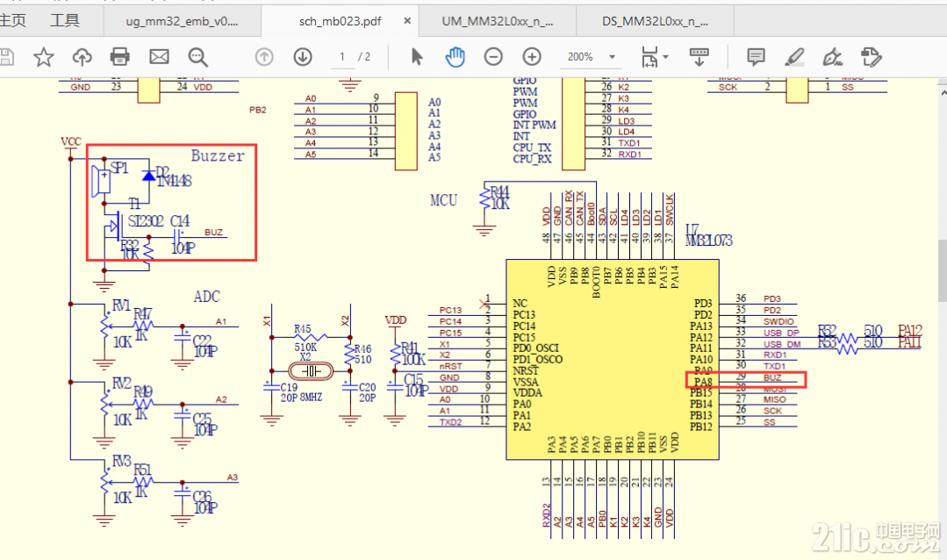Screen dimensions: 947x560
Task: Click the "SWDIO" net label
Action: pos(778,321)
